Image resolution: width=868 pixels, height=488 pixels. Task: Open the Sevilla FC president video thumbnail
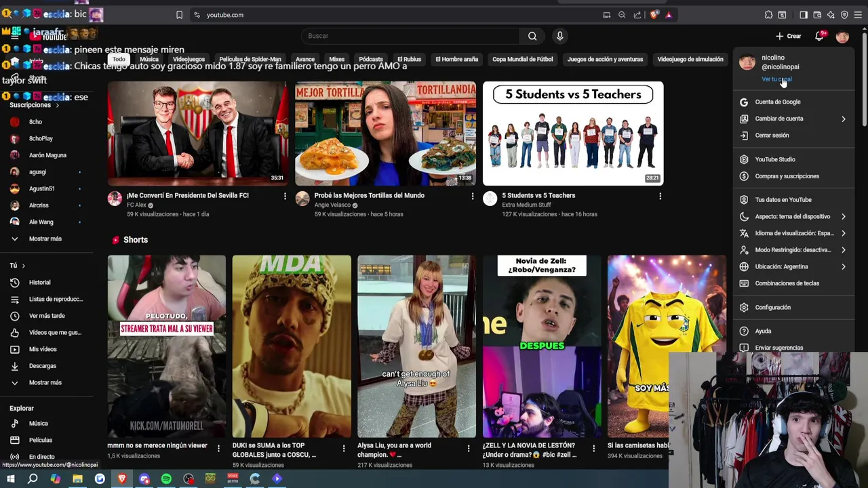(197, 133)
